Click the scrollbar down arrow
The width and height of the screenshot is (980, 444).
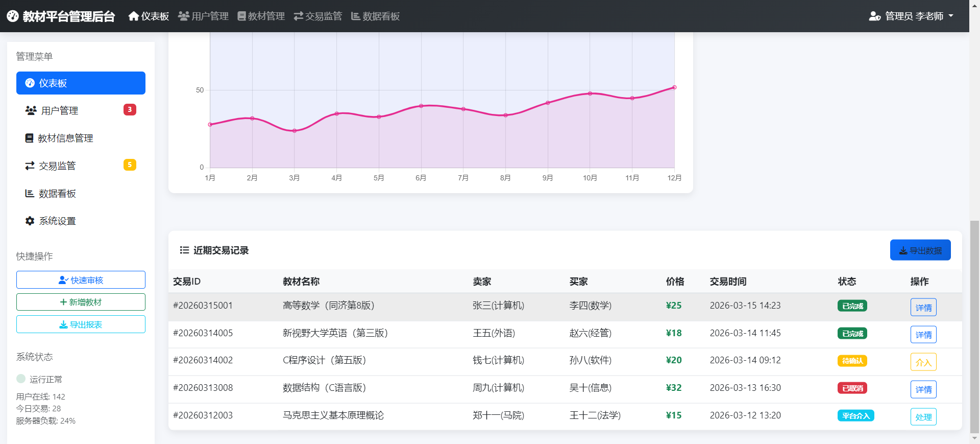974,438
